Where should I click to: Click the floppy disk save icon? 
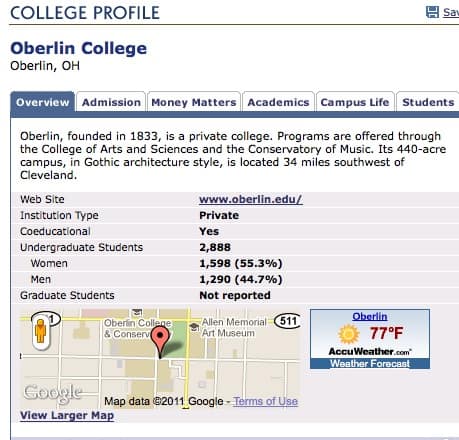432,12
